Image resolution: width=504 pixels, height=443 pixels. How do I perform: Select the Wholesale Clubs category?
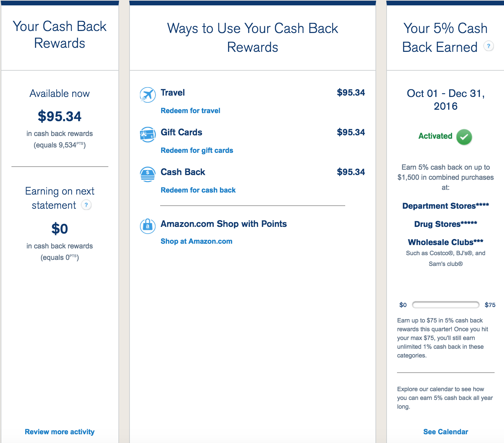445,242
